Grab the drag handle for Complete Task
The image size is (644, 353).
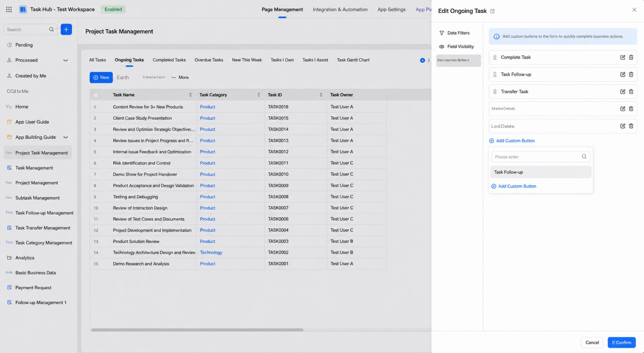[495, 57]
